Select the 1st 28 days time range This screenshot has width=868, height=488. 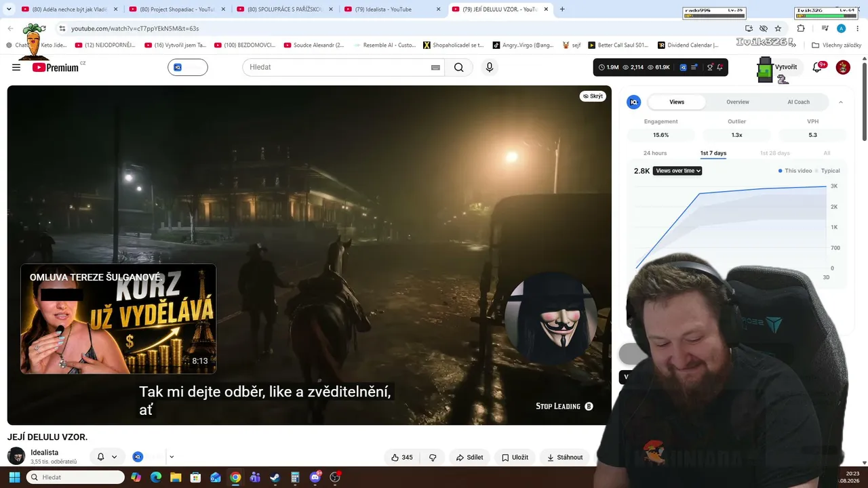click(775, 153)
